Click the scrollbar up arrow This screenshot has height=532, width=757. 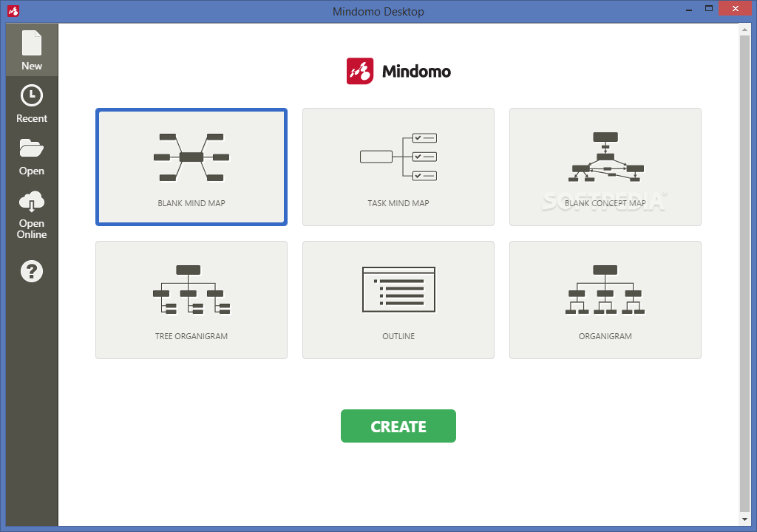744,30
